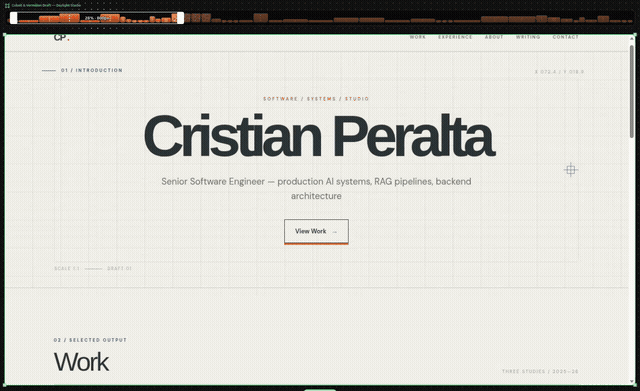Open the Writing nav link
This screenshot has width=640, height=391.
[528, 37]
